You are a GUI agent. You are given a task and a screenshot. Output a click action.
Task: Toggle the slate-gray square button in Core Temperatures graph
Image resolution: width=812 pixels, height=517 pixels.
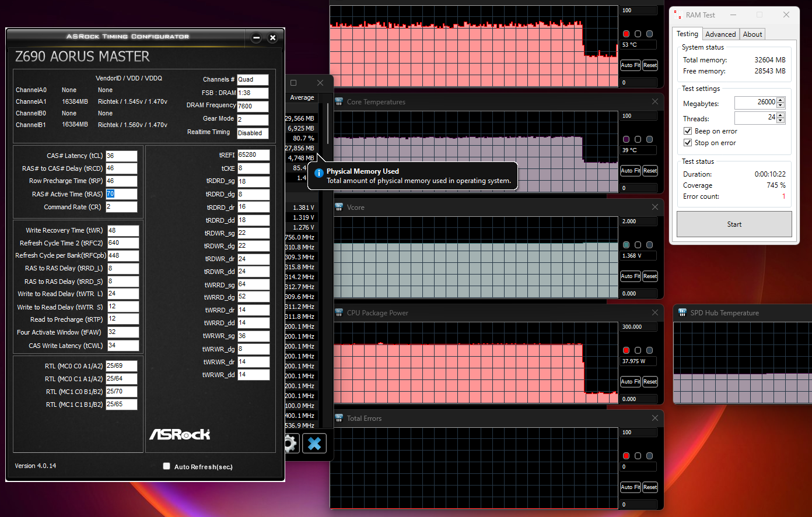point(649,140)
